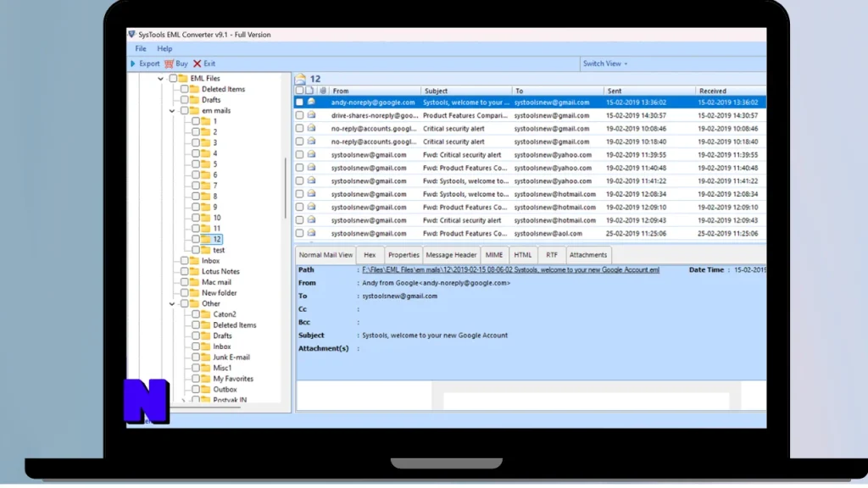Screen dimensions: 868x488
Task: Sort emails by the To column header
Action: 558,91
